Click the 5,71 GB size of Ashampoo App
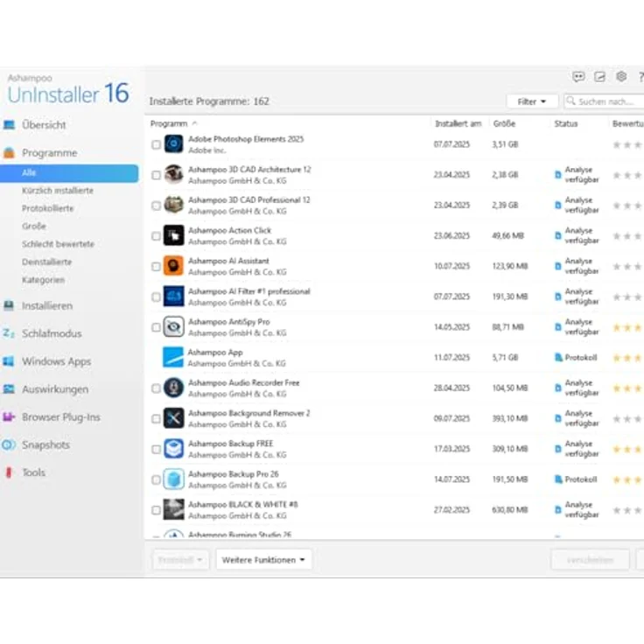644x644 pixels. 505,357
